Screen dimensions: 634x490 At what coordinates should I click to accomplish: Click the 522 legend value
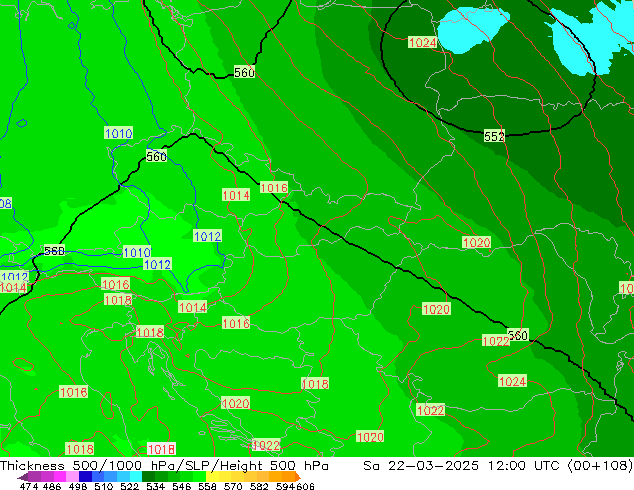click(129, 486)
